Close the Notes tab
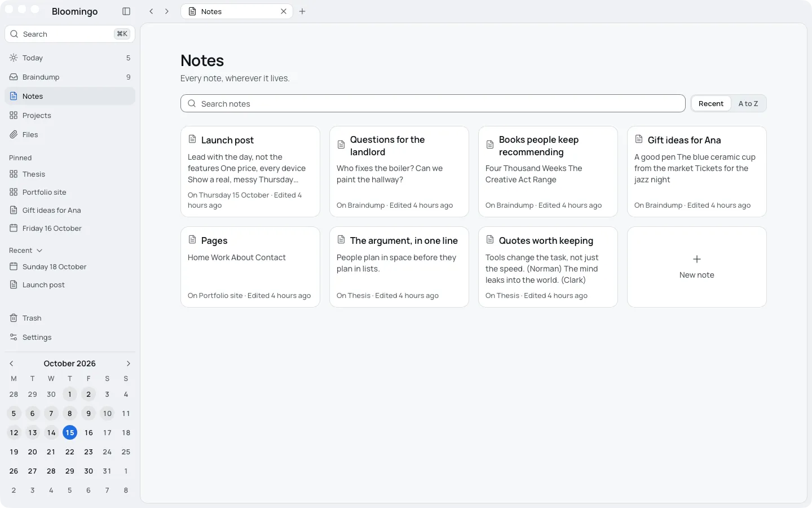The height and width of the screenshot is (508, 812). pyautogui.click(x=284, y=11)
